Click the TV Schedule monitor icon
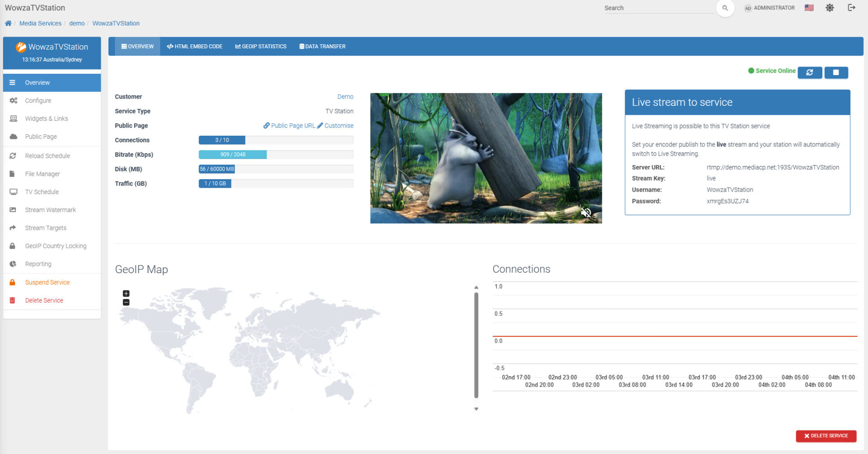Image resolution: width=868 pixels, height=454 pixels. click(13, 192)
